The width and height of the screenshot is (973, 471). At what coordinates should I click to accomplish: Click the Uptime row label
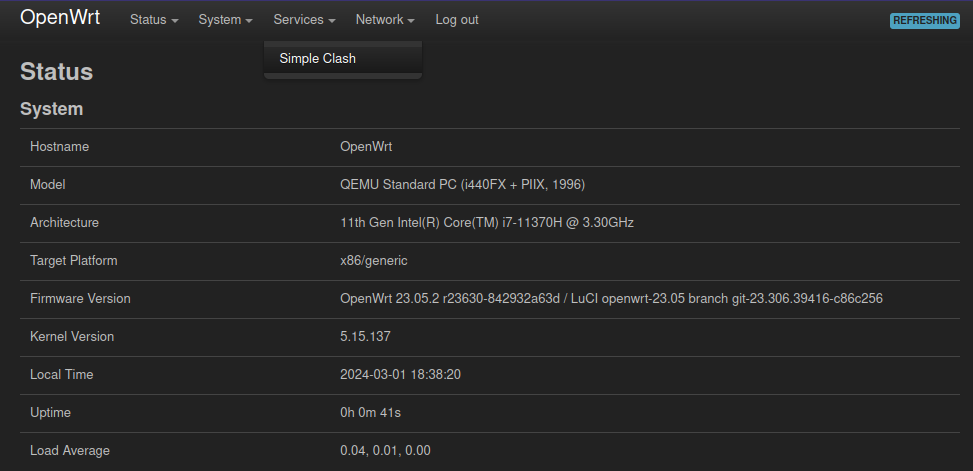tap(50, 413)
